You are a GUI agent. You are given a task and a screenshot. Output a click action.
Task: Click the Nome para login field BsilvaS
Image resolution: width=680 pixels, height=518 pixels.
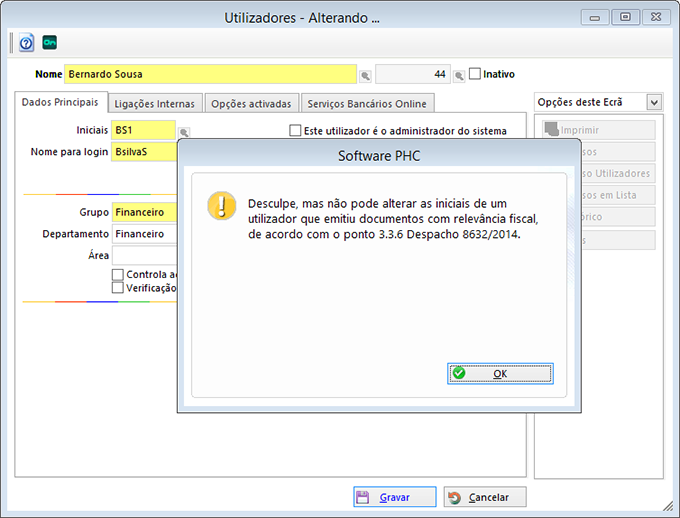tap(144, 152)
